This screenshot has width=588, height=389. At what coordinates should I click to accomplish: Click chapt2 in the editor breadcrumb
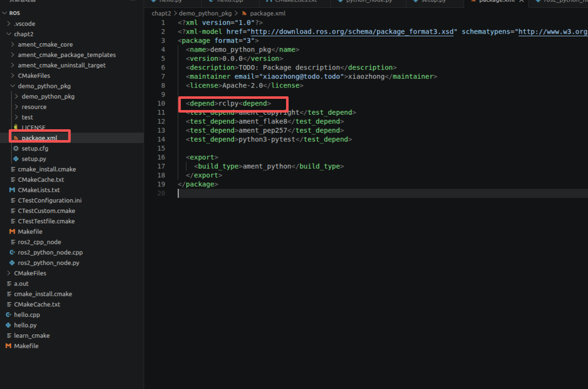click(x=161, y=13)
